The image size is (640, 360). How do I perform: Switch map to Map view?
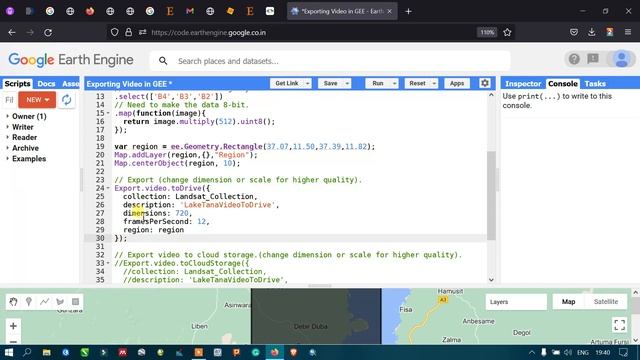(x=568, y=302)
